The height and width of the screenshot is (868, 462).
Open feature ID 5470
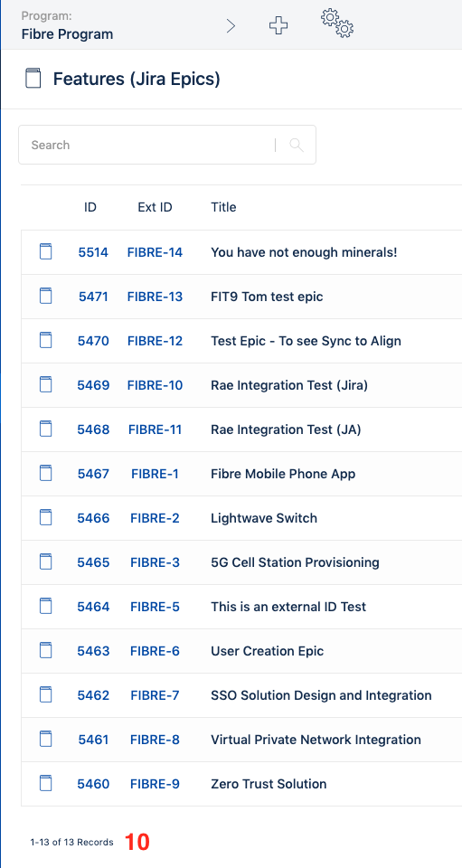pyautogui.click(x=93, y=341)
